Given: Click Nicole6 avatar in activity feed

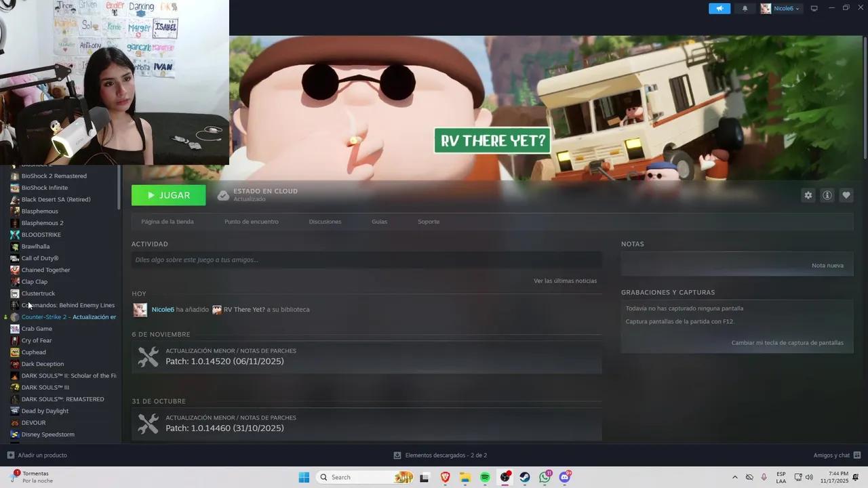Looking at the screenshot, I should [x=140, y=310].
